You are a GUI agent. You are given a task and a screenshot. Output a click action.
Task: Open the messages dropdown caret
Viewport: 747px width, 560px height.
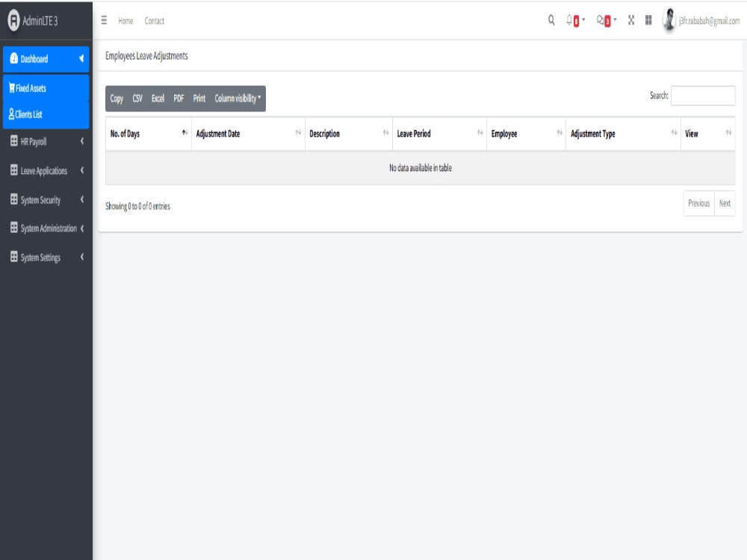pos(615,19)
